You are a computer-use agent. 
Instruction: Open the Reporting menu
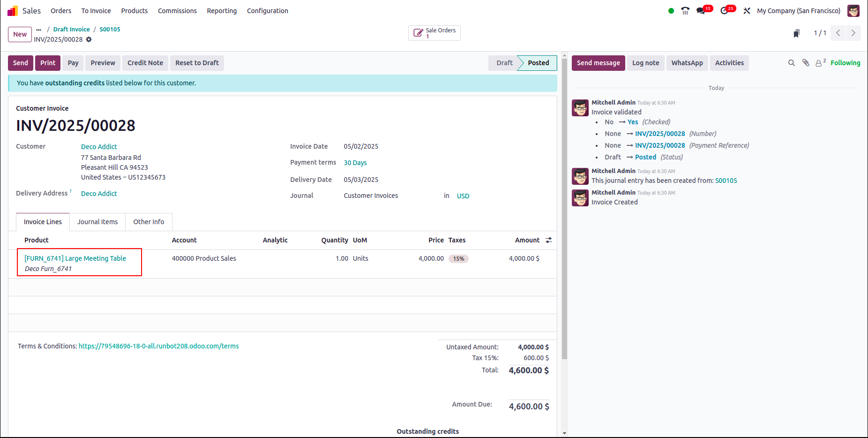pyautogui.click(x=222, y=11)
